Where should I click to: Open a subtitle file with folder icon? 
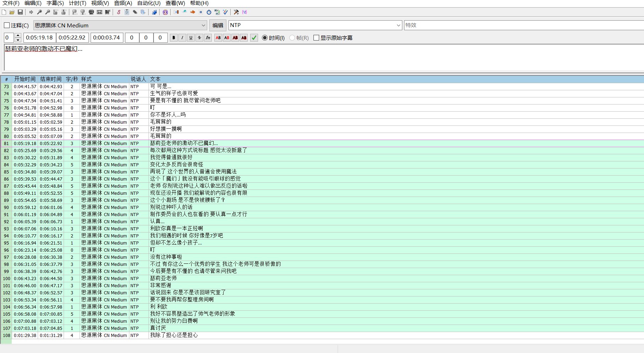pyautogui.click(x=12, y=12)
